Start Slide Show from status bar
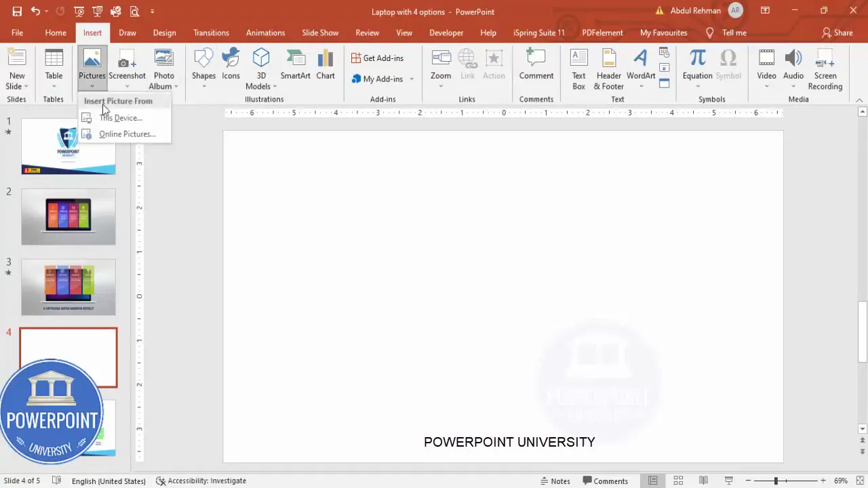This screenshot has width=868, height=488. click(x=728, y=481)
